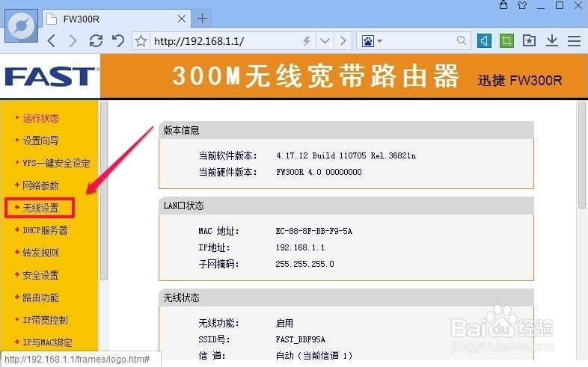Image resolution: width=588 pixels, height=367 pixels.
Task: Toggle the blue speaker mute icon
Action: pyautogui.click(x=484, y=40)
